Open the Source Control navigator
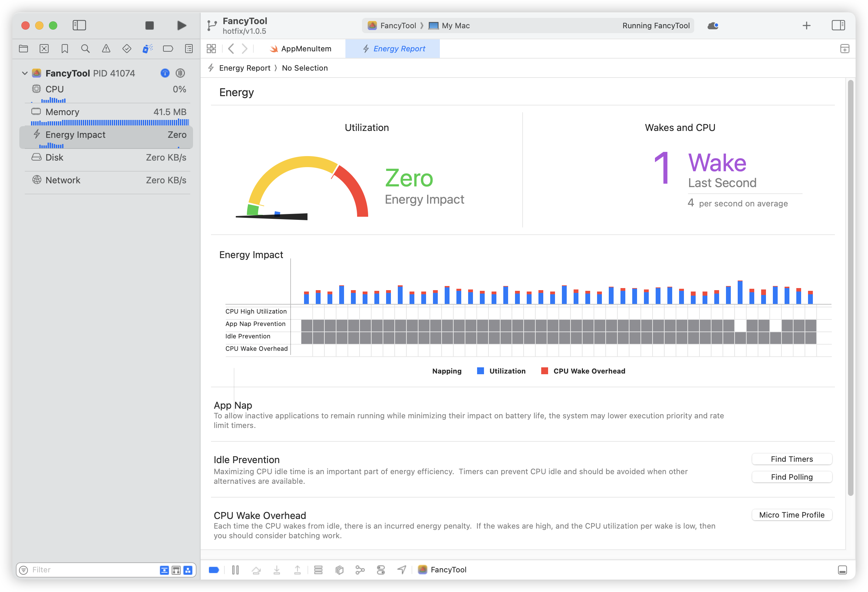868x592 pixels. (44, 49)
